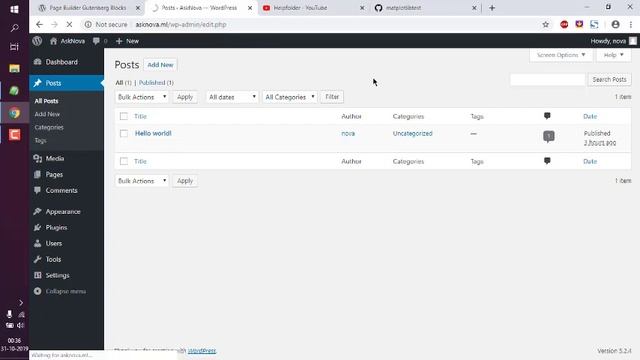
Task: Go back in browser
Action: point(39,24)
